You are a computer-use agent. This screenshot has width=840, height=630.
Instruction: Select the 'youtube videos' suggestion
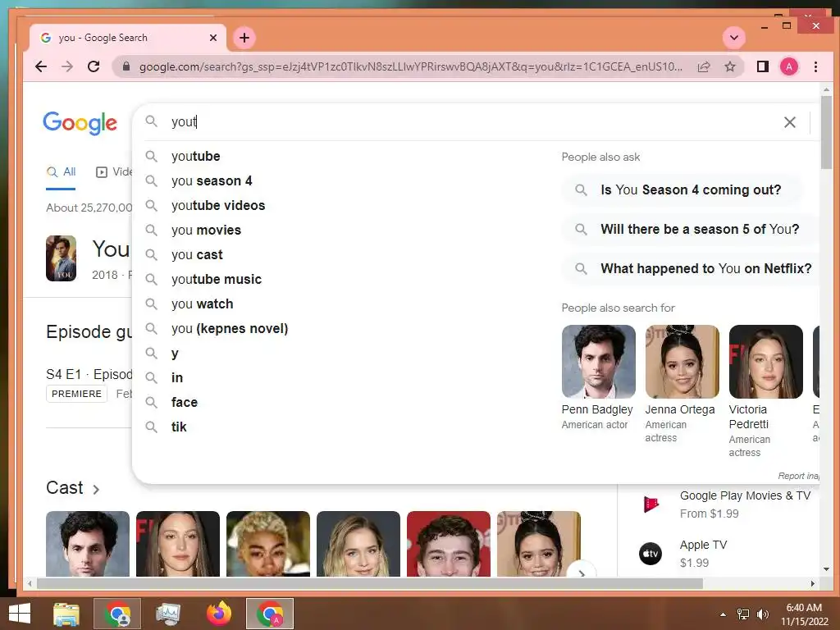(x=343, y=205)
